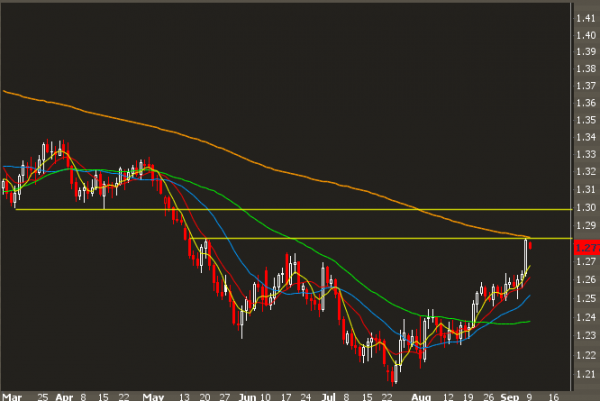Select the Jul date axis marker
600x401 pixels.
point(330,394)
